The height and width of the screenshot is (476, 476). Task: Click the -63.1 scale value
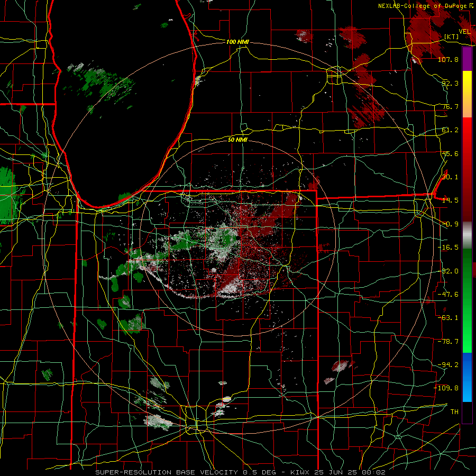(448, 318)
